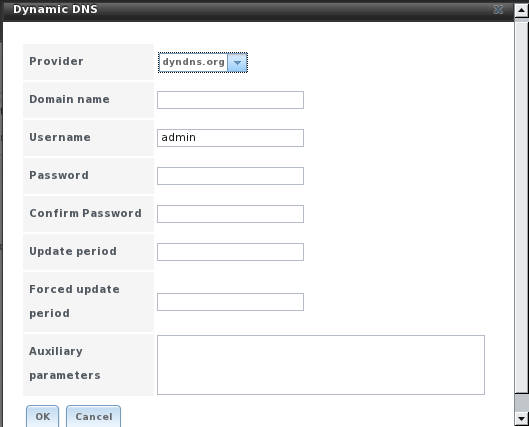Click the Confirm Password label
Screen dimensions: 529x427
[x=85, y=213]
